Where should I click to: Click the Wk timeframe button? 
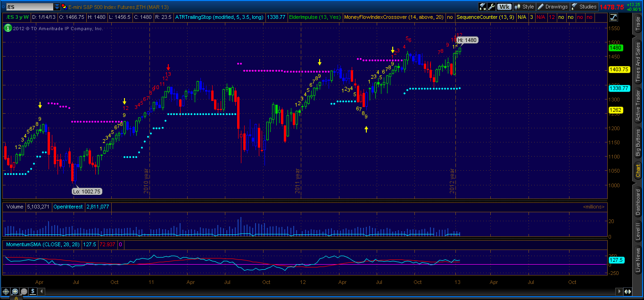coord(504,7)
